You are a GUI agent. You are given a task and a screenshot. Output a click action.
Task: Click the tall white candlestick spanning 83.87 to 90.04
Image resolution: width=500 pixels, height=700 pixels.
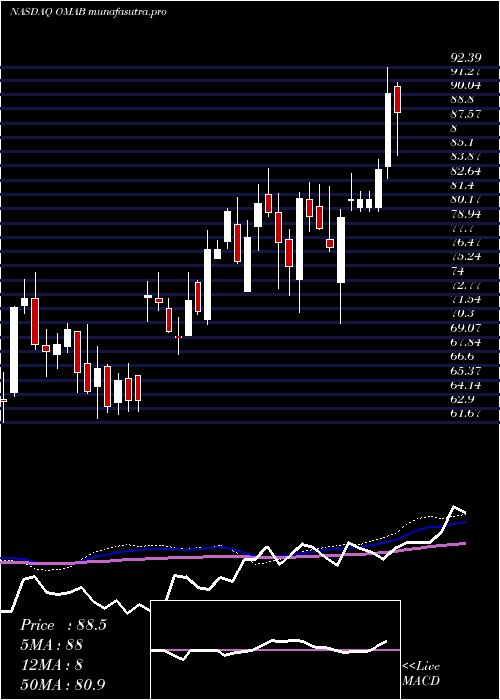tap(388, 130)
